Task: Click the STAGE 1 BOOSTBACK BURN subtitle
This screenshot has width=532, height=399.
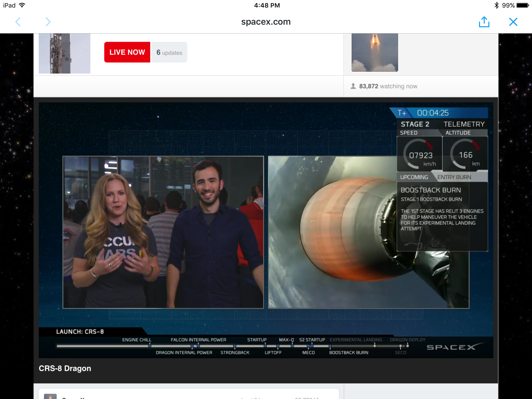Action: tap(431, 199)
